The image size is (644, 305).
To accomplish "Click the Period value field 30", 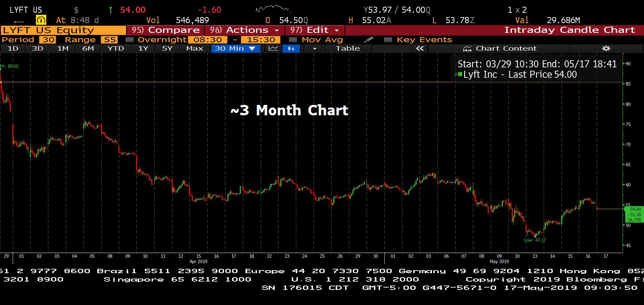I will (48, 40).
